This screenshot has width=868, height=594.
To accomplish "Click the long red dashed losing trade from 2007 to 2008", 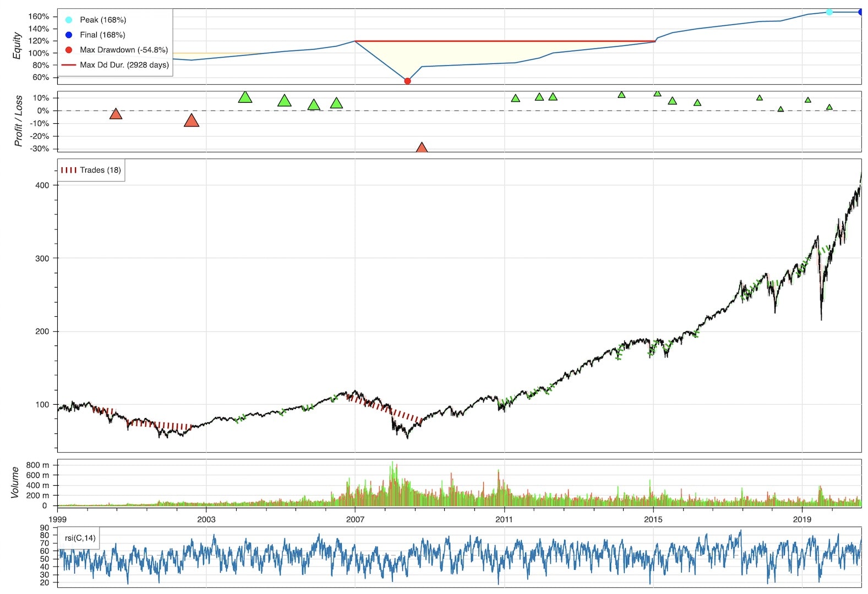I will click(384, 409).
